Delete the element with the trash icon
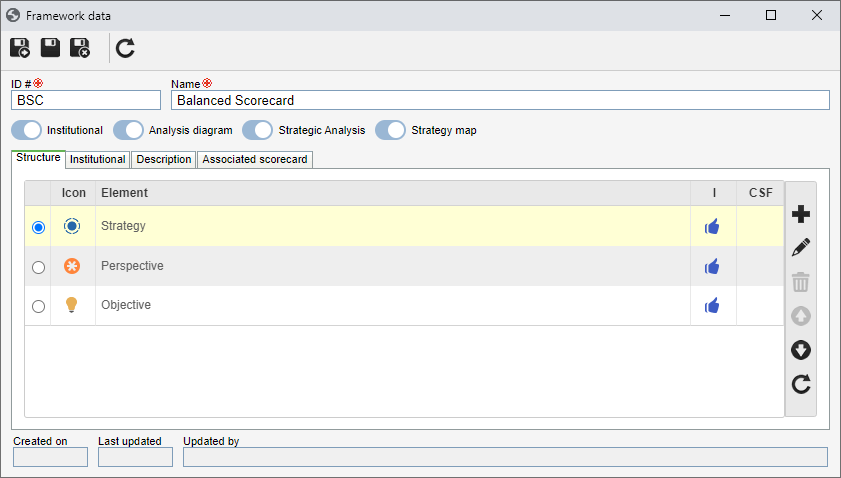Viewport: 841px width, 478px height. click(x=801, y=282)
